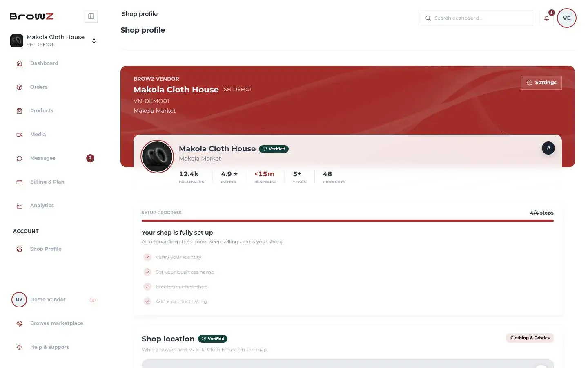Click the Clothing & Fabrics category tag

point(530,338)
